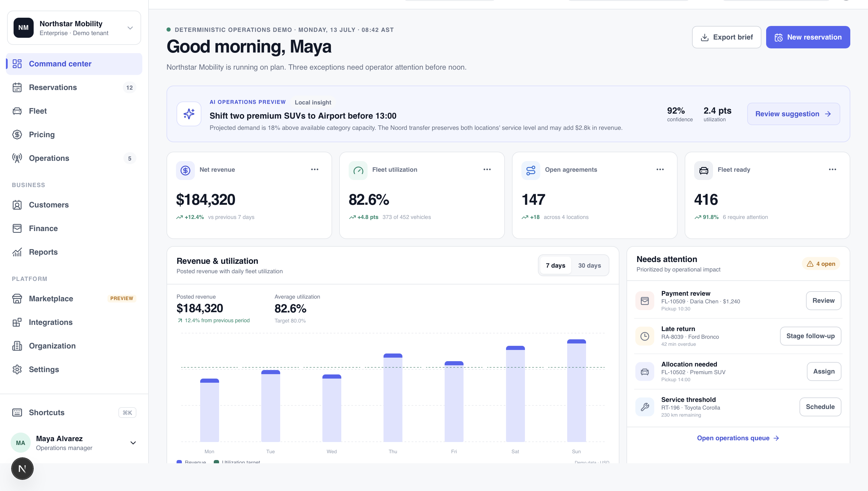Click the Allocation needed car icon

pos(645,371)
